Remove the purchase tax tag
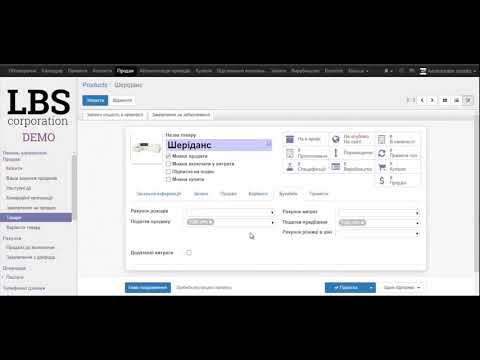This screenshot has height=360, width=480. coord(363,222)
